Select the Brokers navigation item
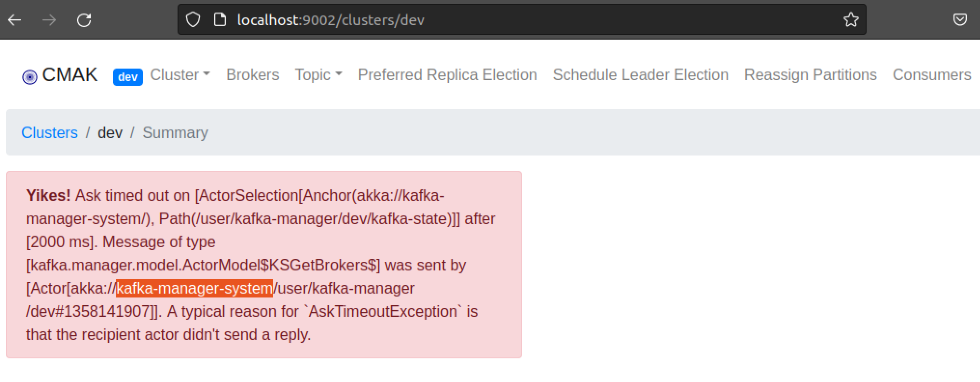The image size is (980, 382). 252,75
